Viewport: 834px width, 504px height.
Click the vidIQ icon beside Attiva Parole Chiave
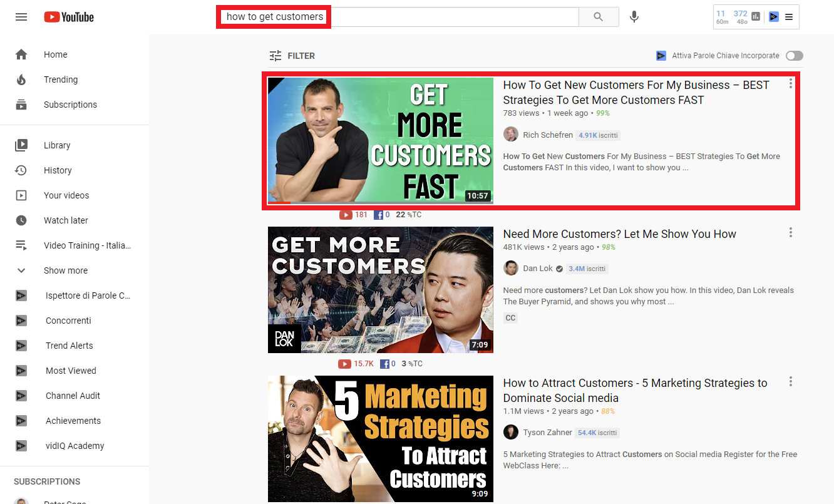click(661, 56)
